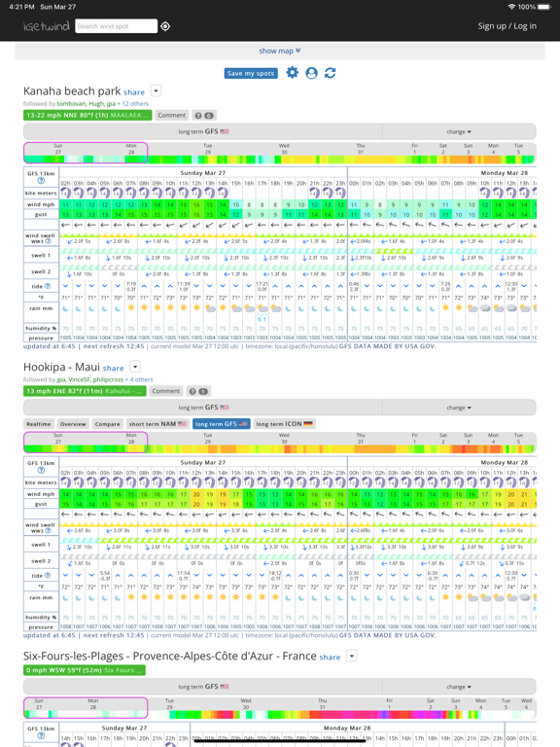Switch to short term NAM model
This screenshot has width=560, height=747.
coord(157,424)
